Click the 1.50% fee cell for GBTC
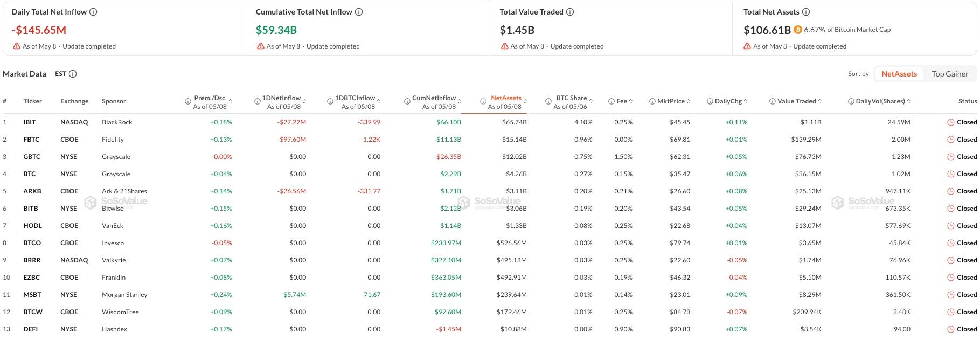Screen dimensions: 980x339 tap(623, 157)
